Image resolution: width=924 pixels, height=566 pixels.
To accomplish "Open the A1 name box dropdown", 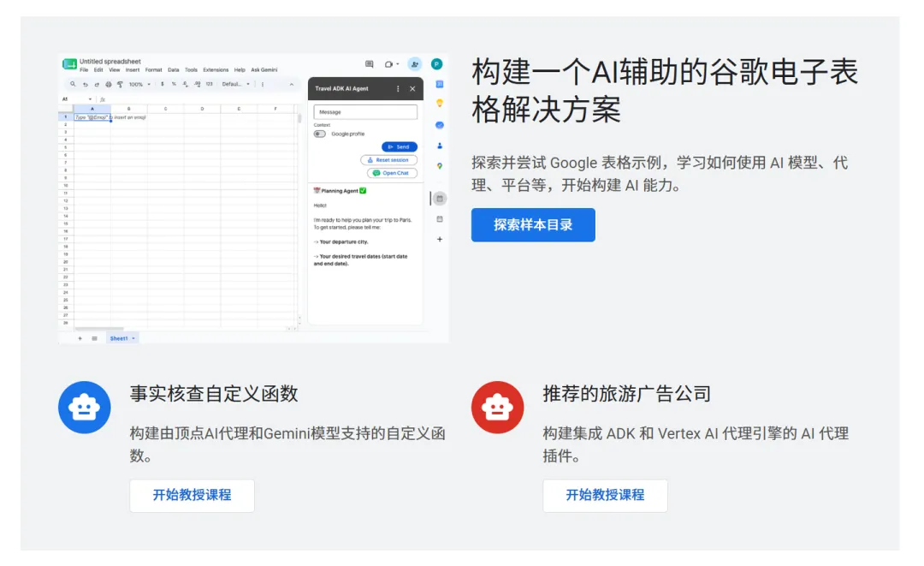I will (x=90, y=99).
